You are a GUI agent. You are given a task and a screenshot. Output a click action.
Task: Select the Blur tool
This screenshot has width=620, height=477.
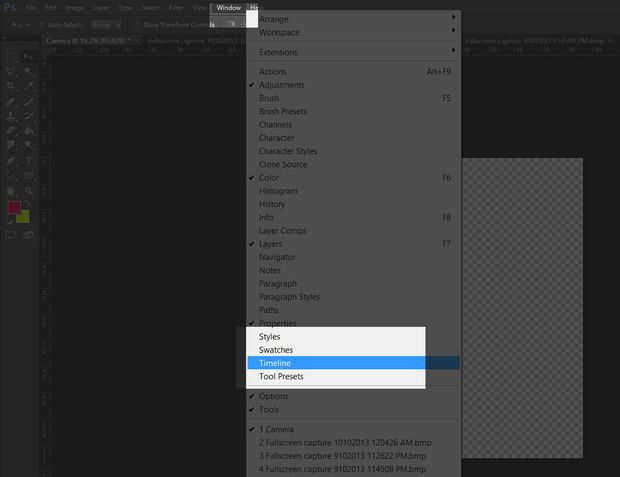click(11, 145)
